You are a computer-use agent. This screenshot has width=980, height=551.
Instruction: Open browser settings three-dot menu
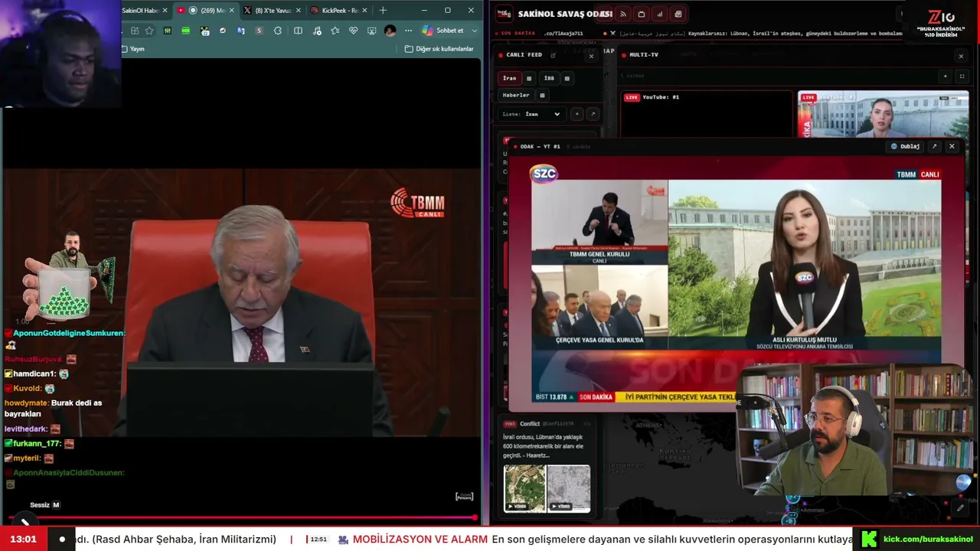tap(408, 31)
